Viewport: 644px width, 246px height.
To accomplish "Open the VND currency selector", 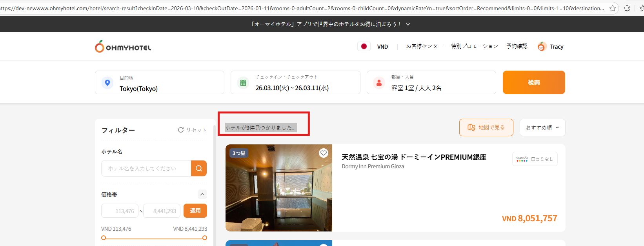I will coord(382,47).
